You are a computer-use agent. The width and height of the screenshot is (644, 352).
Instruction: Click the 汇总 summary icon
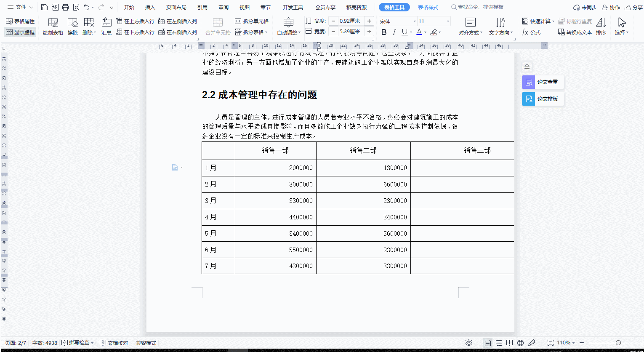106,27
